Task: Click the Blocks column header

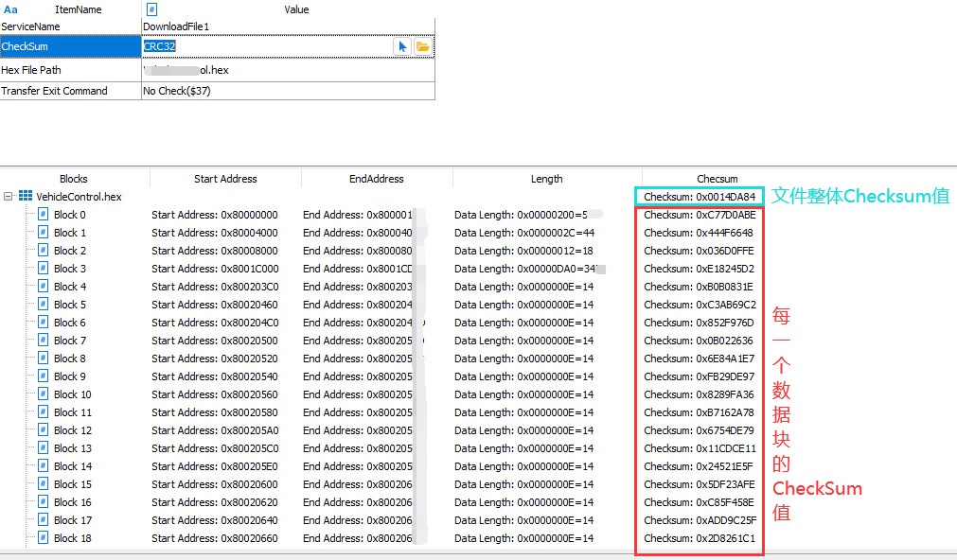Action: tap(74, 179)
